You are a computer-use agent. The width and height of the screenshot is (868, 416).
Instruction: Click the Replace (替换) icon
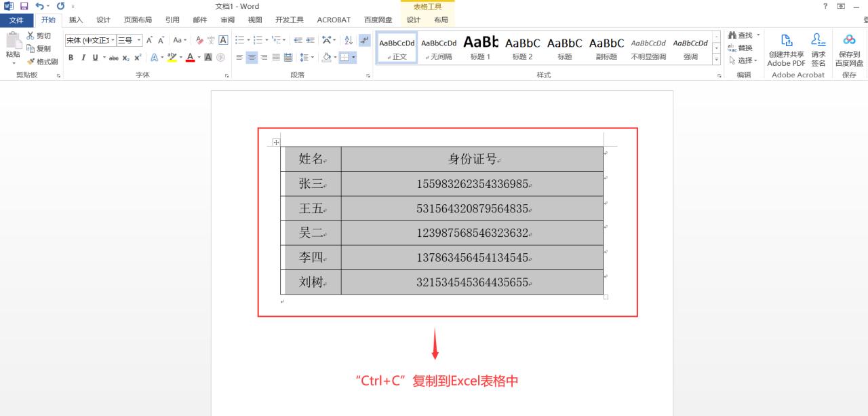[x=732, y=48]
